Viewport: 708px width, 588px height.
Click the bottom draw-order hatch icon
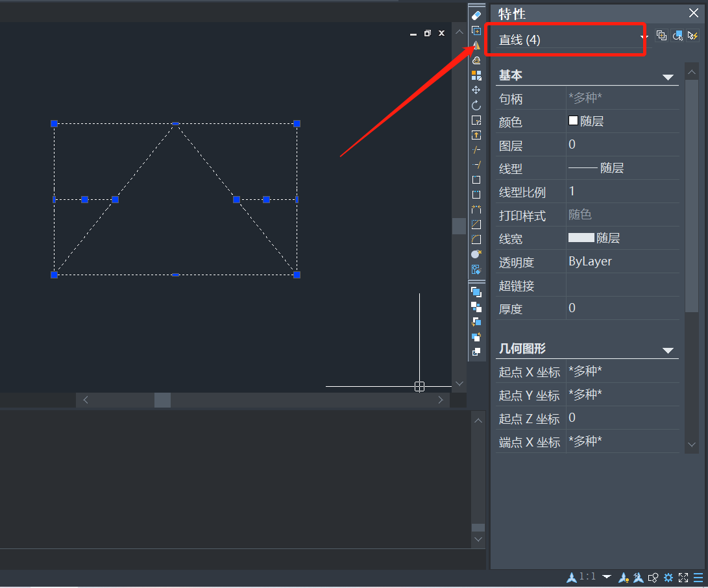click(476, 352)
